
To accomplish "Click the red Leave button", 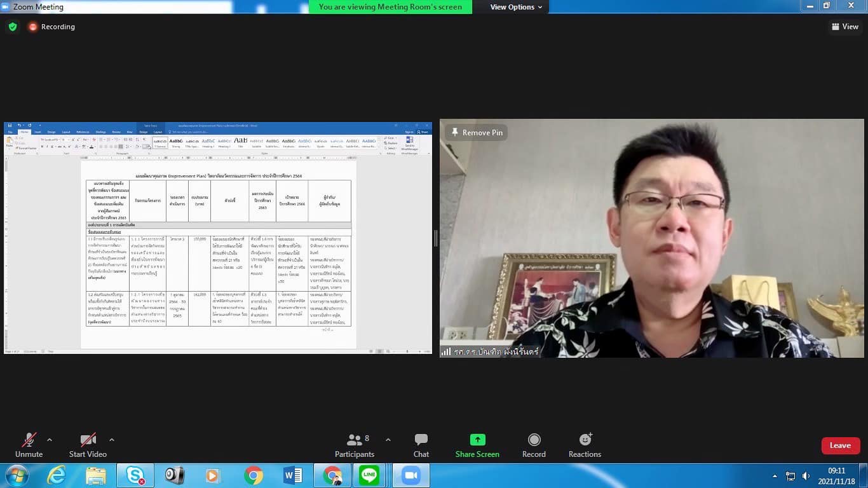I will click(x=840, y=445).
